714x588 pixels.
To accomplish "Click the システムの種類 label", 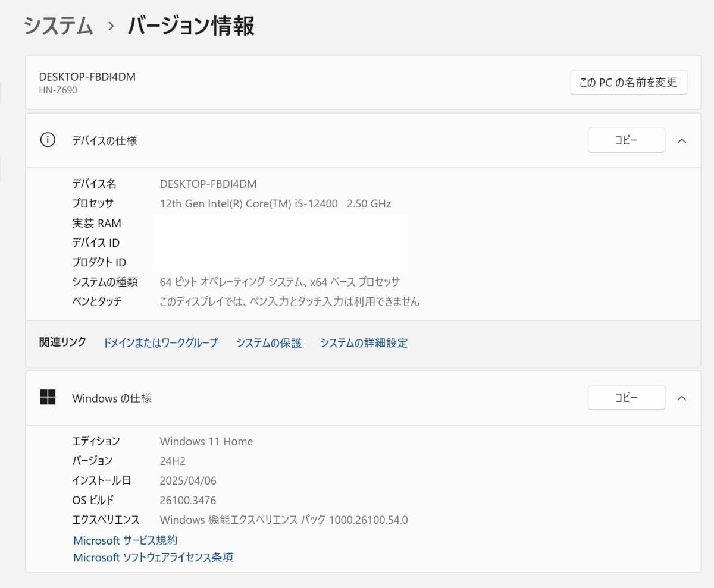I will click(105, 282).
